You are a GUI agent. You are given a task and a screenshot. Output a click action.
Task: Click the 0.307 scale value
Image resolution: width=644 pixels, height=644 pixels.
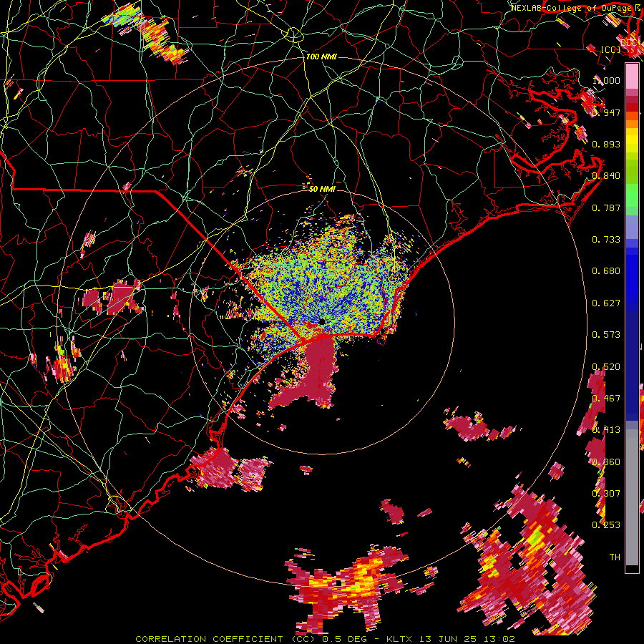click(606, 494)
